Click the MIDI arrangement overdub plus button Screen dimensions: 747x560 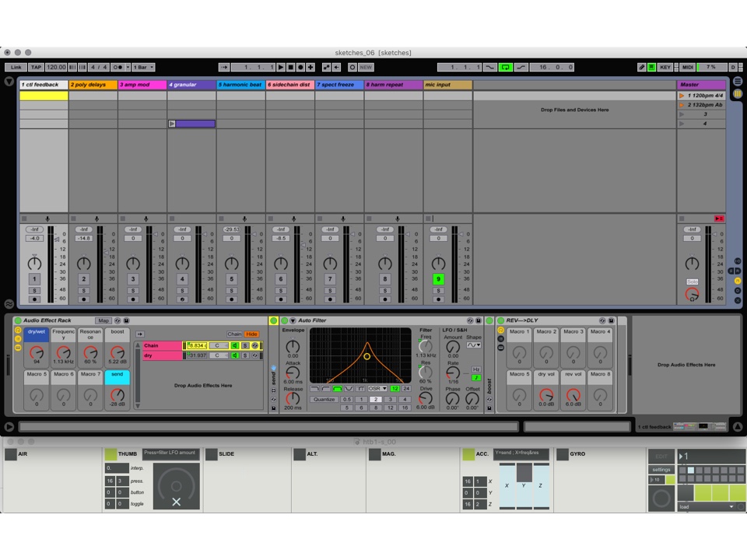[310, 67]
